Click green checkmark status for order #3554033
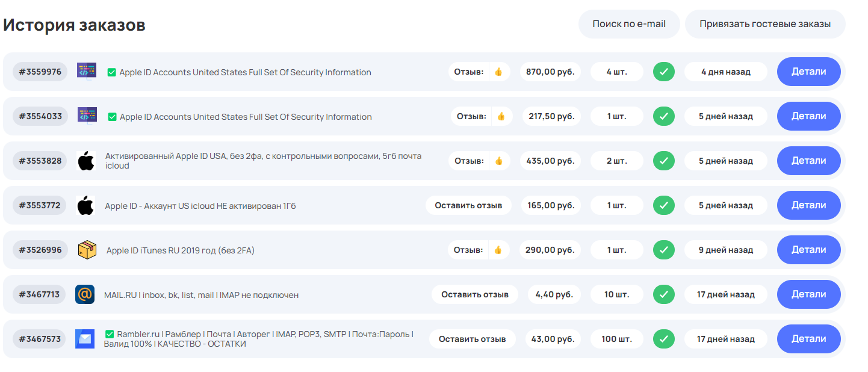868x372 pixels. point(664,116)
